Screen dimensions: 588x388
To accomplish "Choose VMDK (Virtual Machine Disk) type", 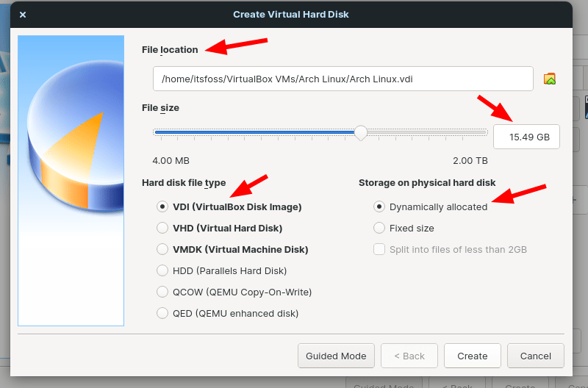I will pyautogui.click(x=163, y=250).
